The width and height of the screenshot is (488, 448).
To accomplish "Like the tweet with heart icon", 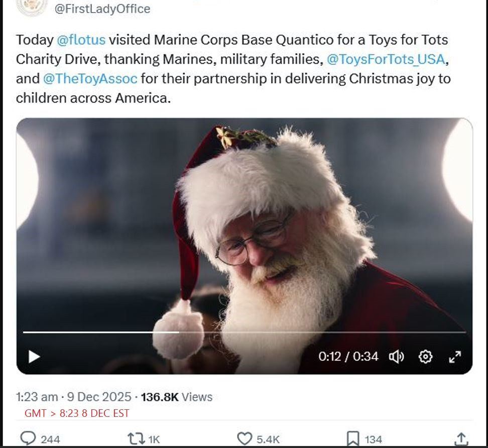I will click(x=245, y=438).
